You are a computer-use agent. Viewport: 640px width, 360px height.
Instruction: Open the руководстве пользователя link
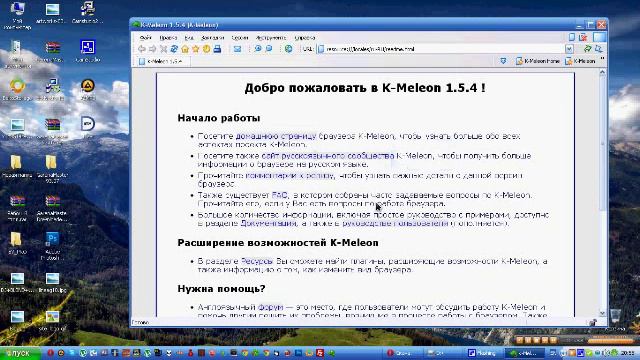(395, 223)
